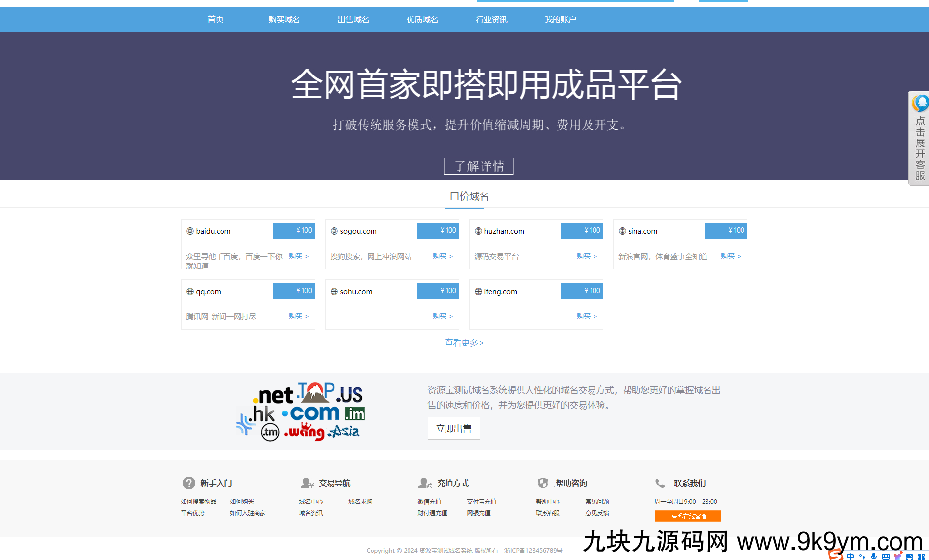Click the 立即出售 button
This screenshot has height=560, width=929.
454,428
